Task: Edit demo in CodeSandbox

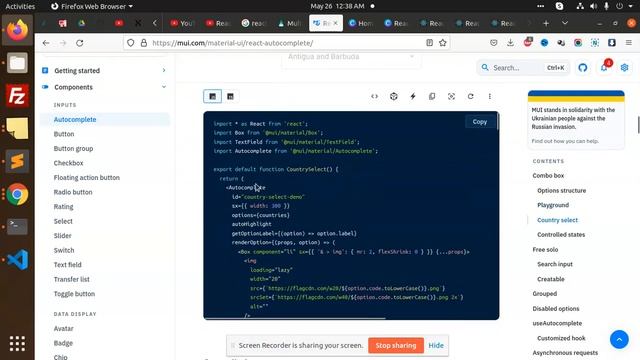Action: click(394, 96)
